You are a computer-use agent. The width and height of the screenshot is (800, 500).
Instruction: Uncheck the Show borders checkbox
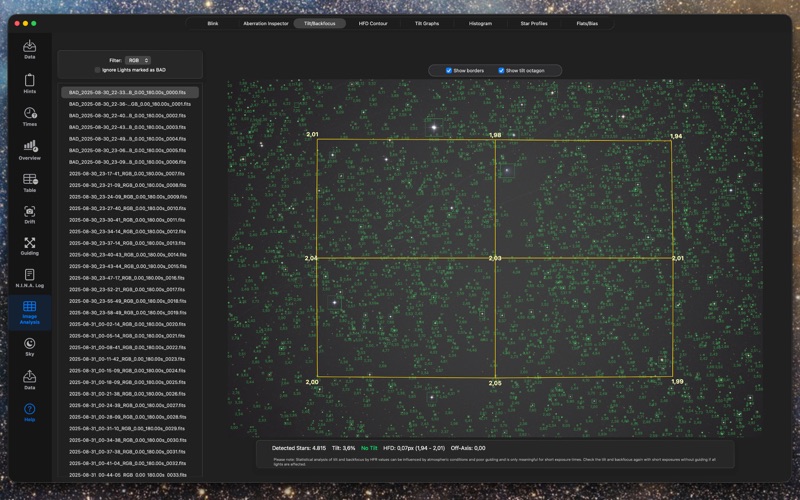pos(449,70)
